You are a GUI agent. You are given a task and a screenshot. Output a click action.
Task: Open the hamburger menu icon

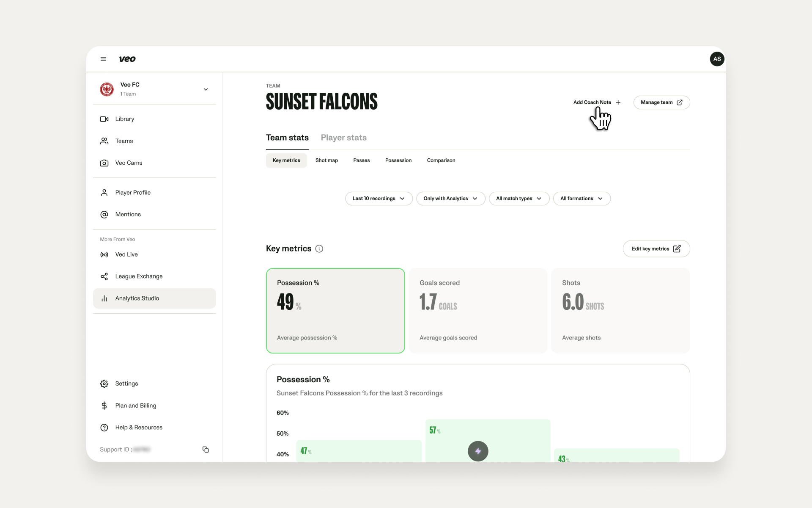(103, 59)
